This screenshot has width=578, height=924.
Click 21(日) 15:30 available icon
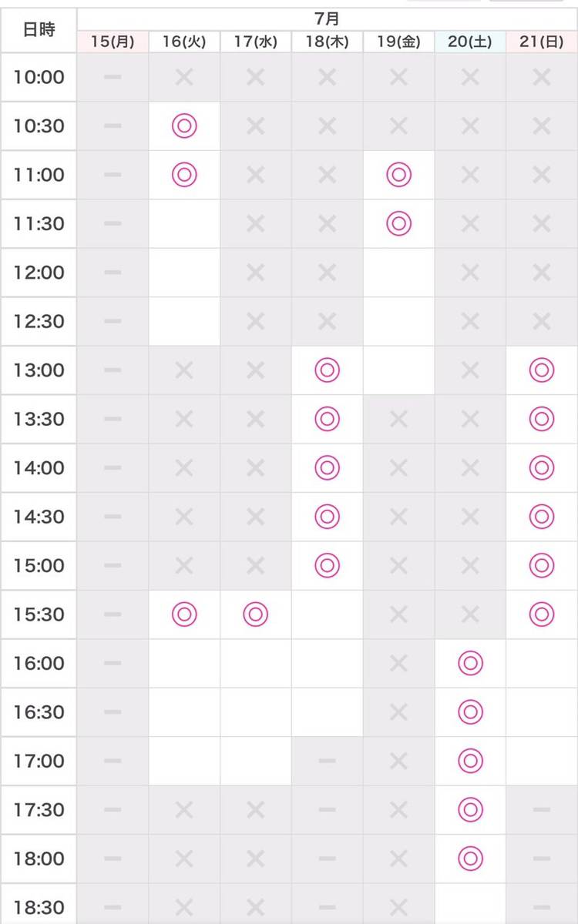(x=542, y=614)
